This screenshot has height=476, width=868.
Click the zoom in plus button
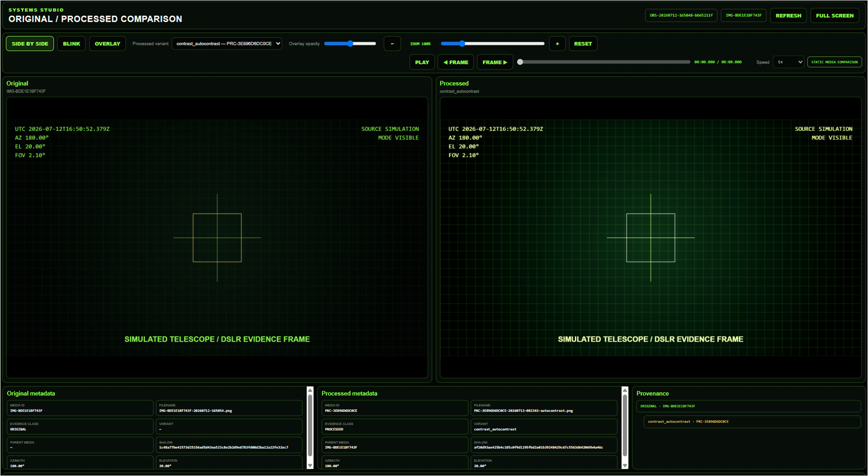point(557,44)
